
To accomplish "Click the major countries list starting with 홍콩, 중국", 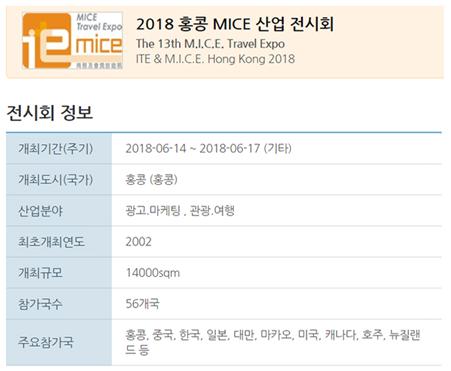I will click(273, 342).
